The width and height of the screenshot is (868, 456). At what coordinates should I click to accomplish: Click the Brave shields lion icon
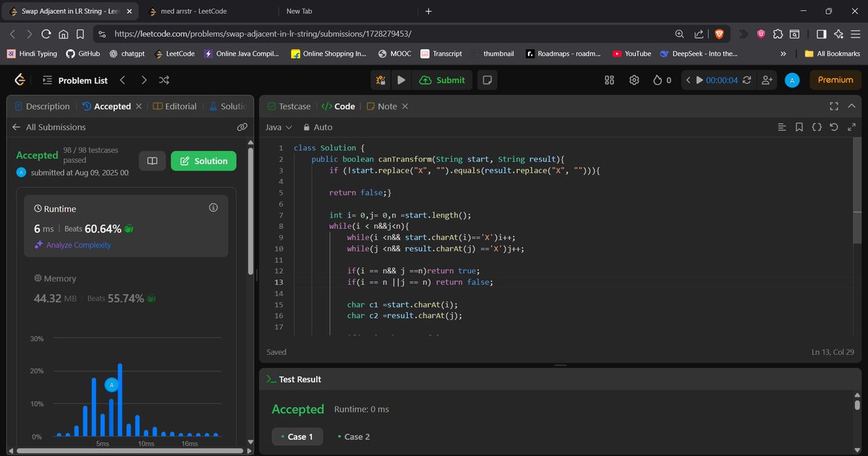pos(720,34)
